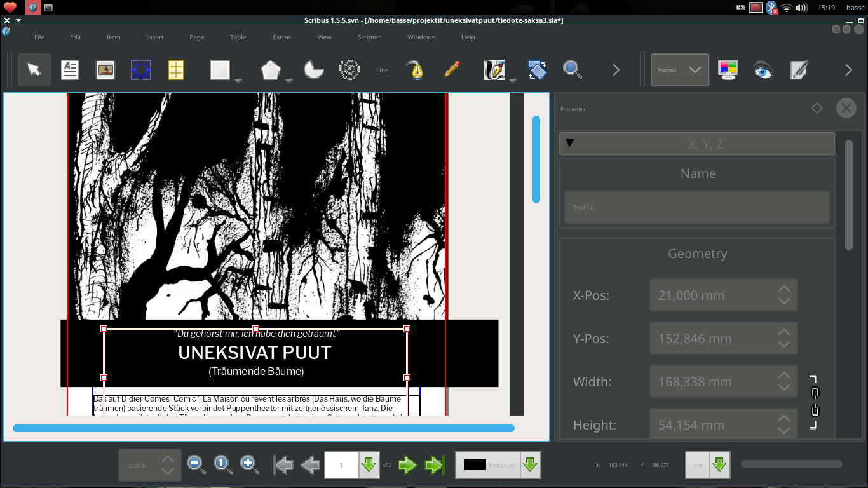Open the Scripter menu

pos(369,37)
